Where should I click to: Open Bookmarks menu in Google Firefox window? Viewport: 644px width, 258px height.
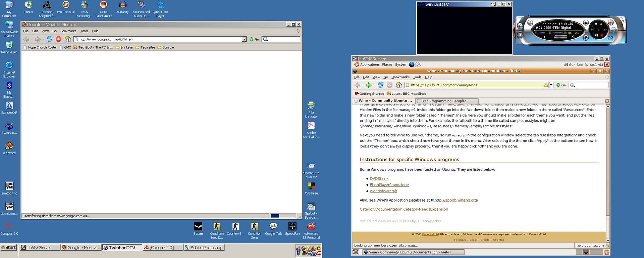click(x=68, y=31)
